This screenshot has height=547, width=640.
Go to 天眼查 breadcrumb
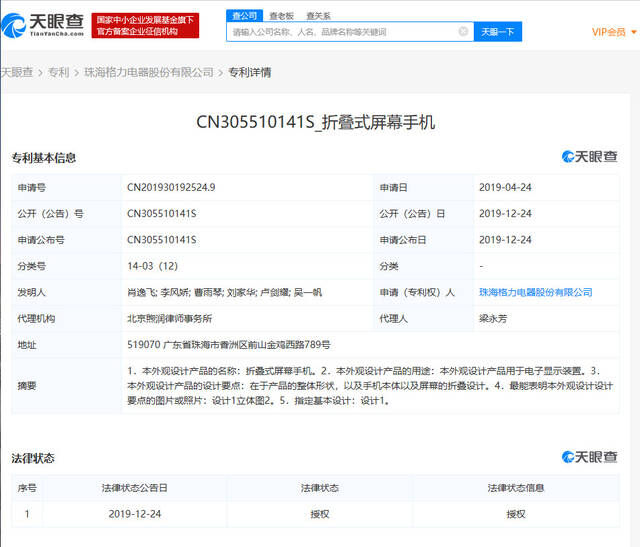coord(17,72)
